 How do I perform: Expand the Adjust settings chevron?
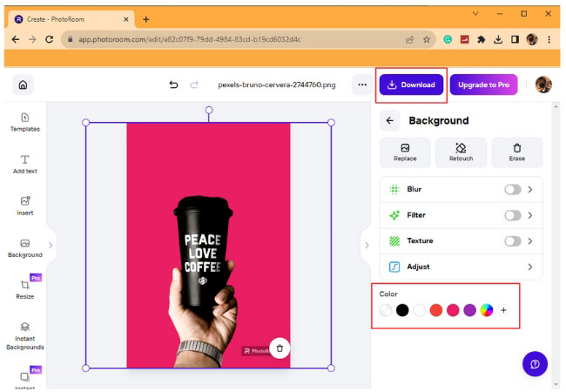point(529,267)
